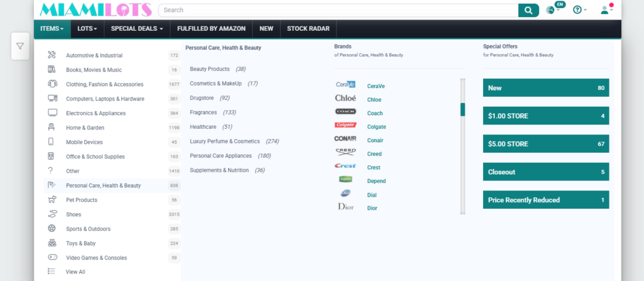Open the globe language selector
Image resolution: width=644 pixels, height=281 pixels.
(553, 10)
